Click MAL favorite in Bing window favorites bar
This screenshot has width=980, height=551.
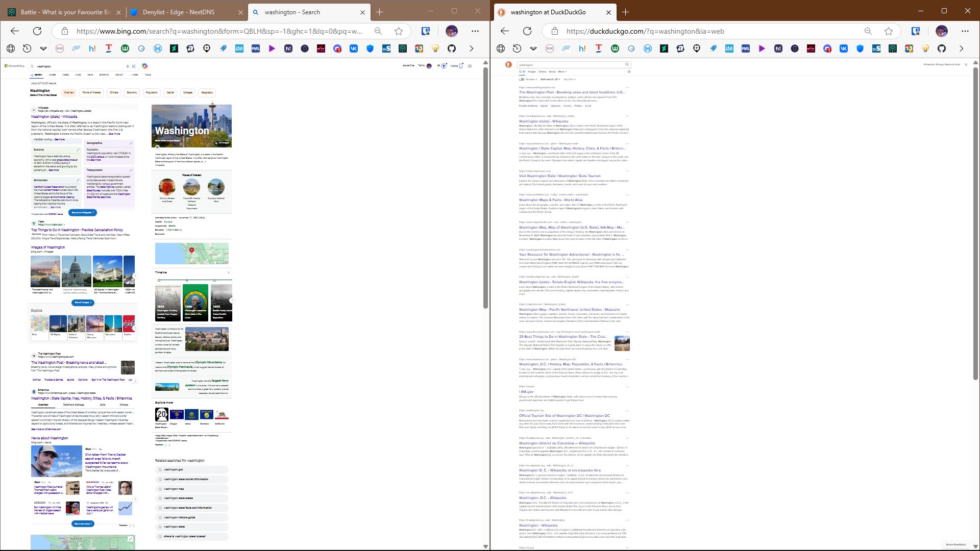[256, 48]
